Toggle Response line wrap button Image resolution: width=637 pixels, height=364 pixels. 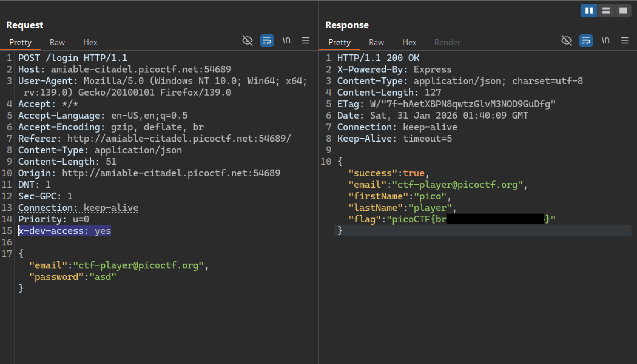(x=586, y=40)
